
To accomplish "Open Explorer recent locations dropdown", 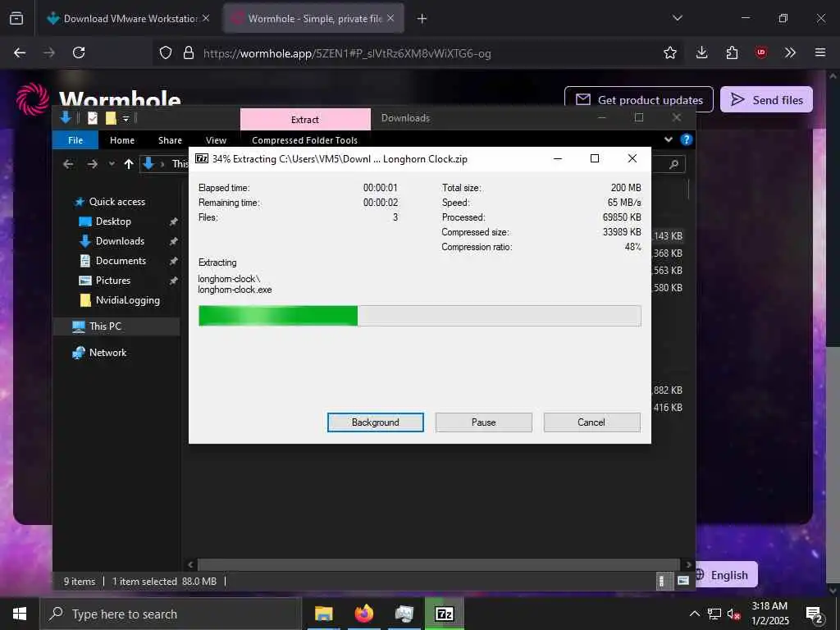I will 112,164.
